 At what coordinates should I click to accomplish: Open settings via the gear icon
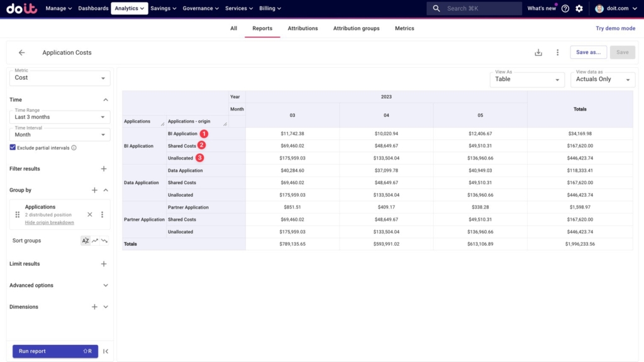tap(579, 9)
